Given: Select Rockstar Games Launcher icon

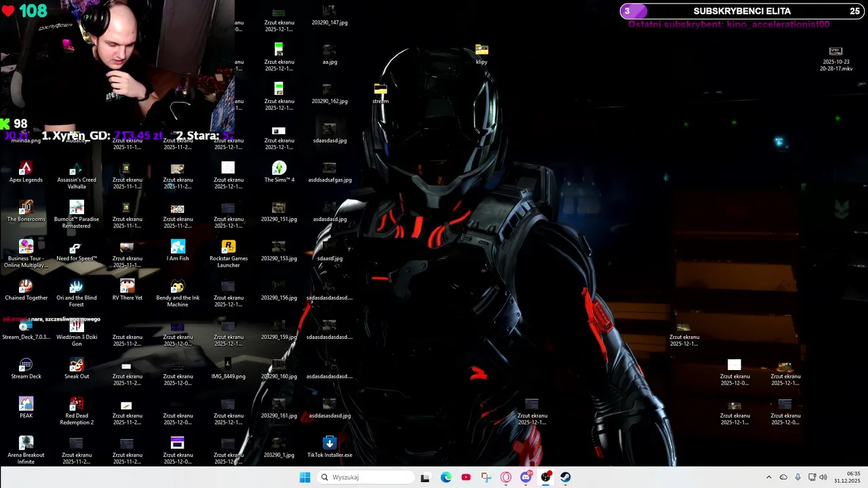Looking at the screenshot, I should 229,253.
